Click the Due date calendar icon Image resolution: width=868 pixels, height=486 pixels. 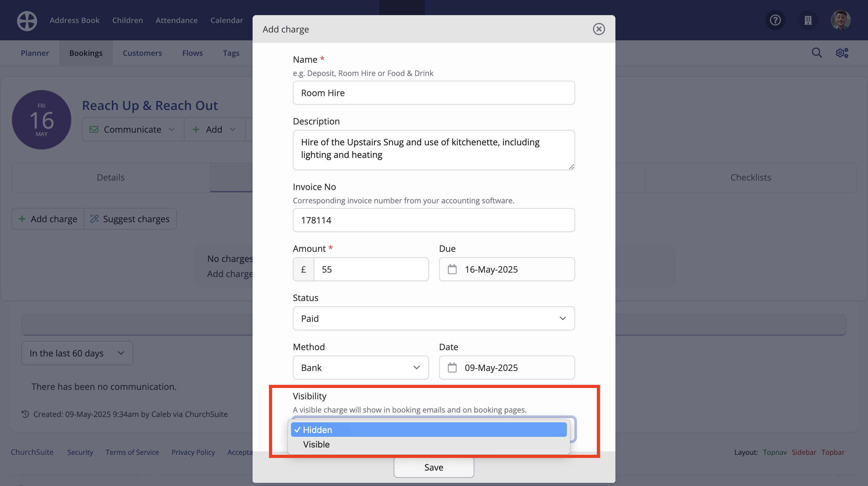(x=452, y=269)
